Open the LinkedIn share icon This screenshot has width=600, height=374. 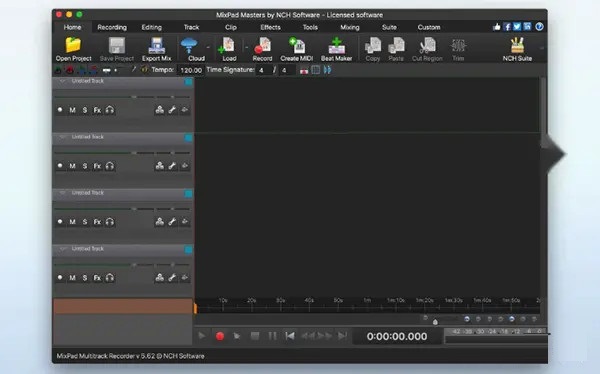point(528,27)
